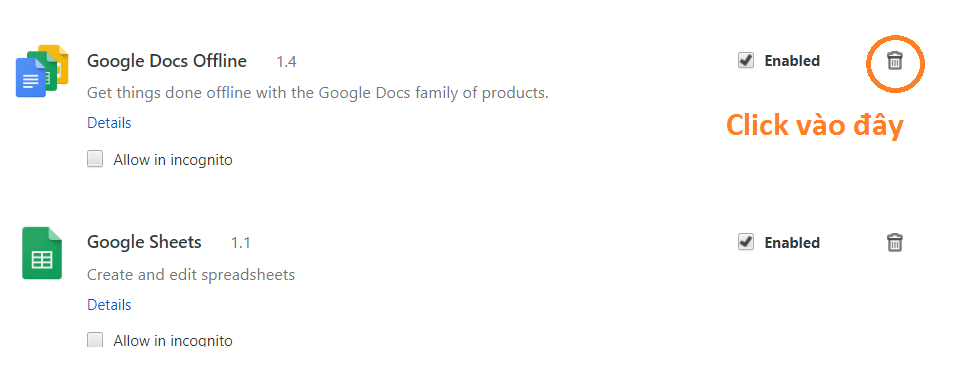Click the Enabled text label beside Google Sheets

tap(792, 243)
